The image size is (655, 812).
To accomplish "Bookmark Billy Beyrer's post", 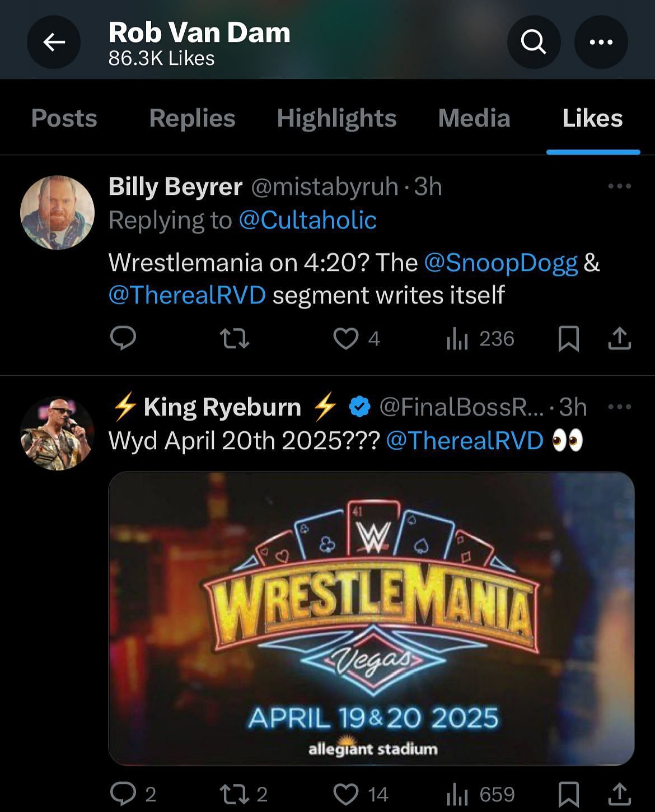I will coord(568,338).
